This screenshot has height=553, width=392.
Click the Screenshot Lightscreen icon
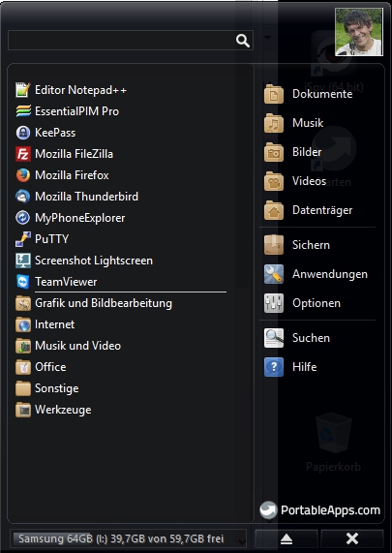pyautogui.click(x=23, y=261)
